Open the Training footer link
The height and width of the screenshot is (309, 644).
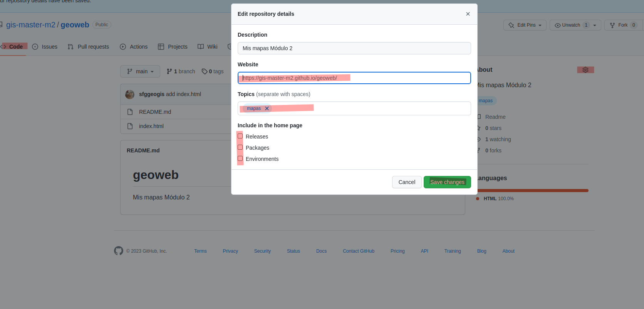click(453, 251)
